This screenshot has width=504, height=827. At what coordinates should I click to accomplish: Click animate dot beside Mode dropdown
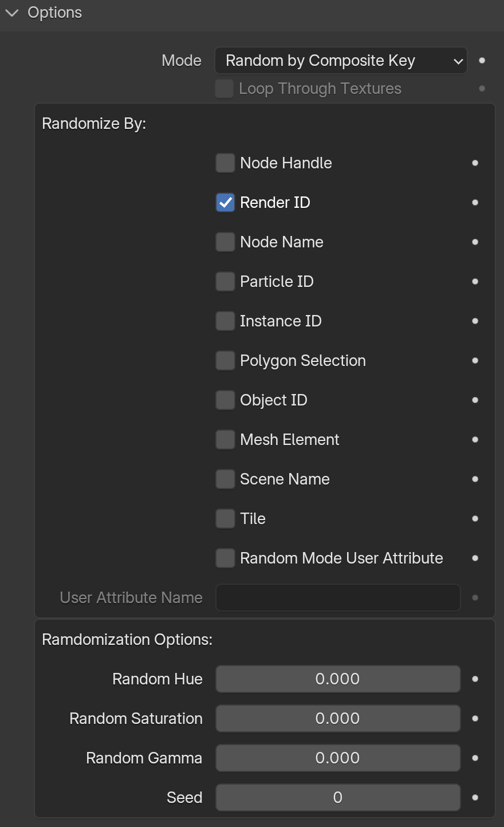(482, 60)
